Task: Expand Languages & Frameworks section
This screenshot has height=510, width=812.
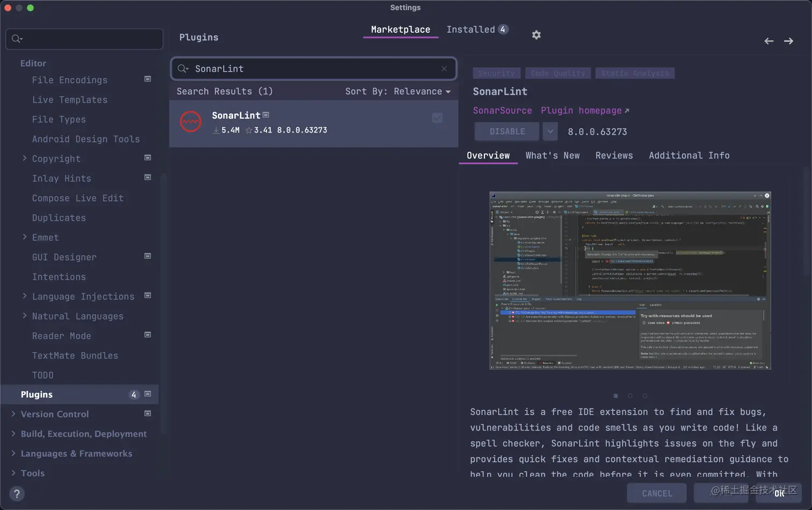Action: coord(13,453)
